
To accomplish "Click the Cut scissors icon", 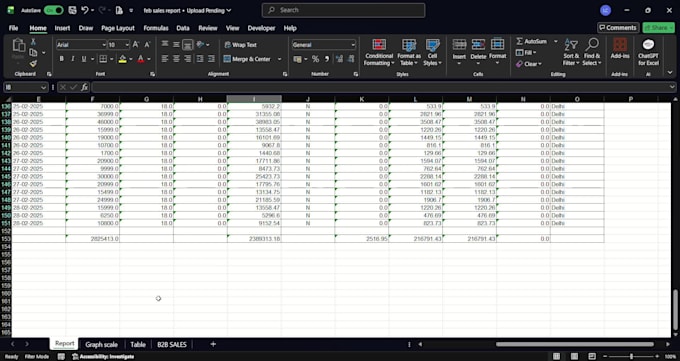I will [x=33, y=42].
